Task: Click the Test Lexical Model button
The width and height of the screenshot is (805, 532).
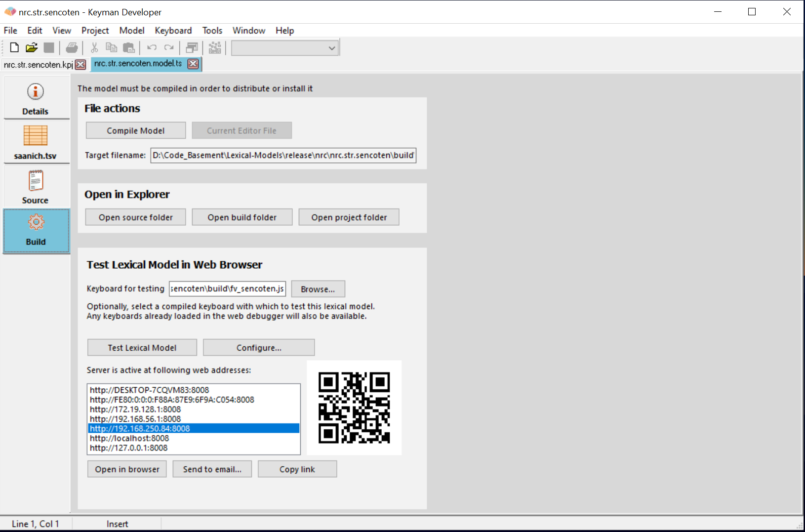Action: (142, 347)
